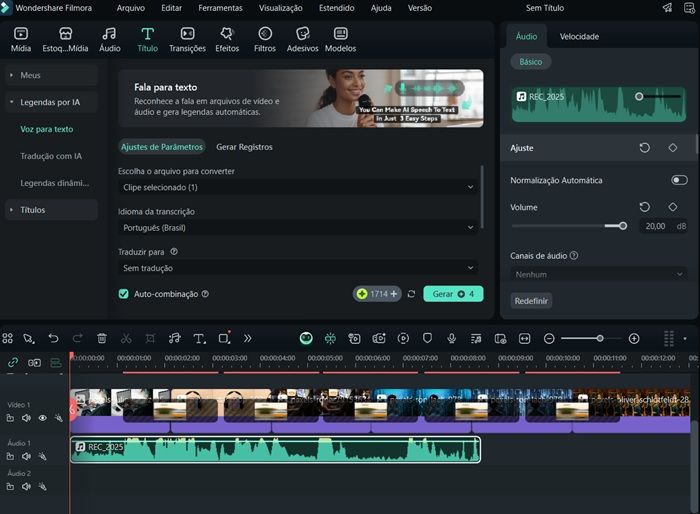Click the Redefinir button
The width and height of the screenshot is (700, 514).
tap(531, 301)
